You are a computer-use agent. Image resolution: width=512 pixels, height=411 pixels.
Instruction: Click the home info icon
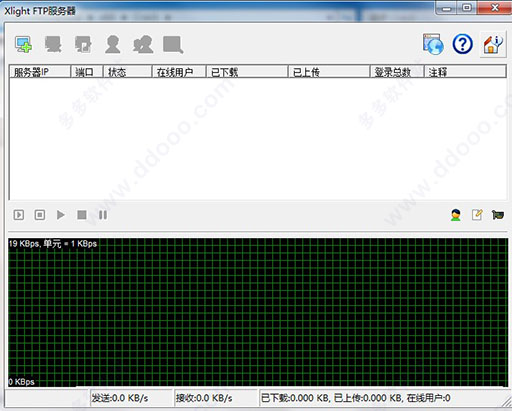coord(493,44)
